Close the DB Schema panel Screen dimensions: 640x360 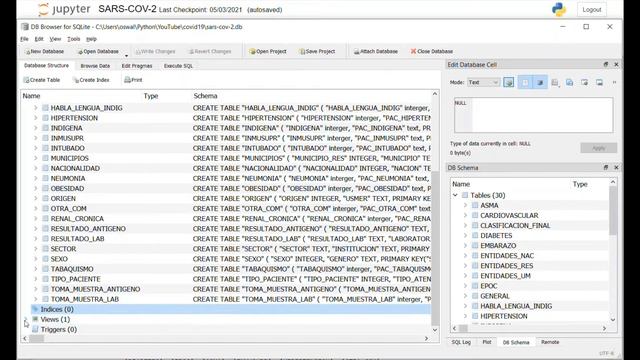(616, 168)
